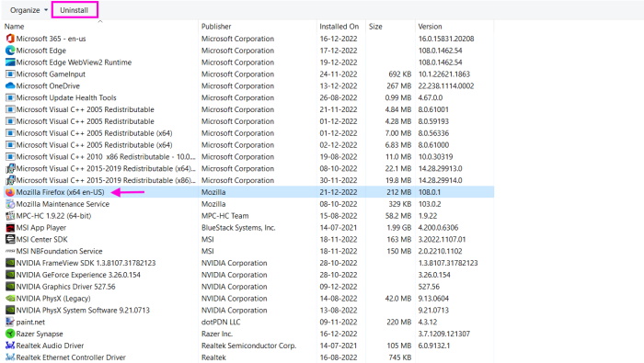Image resolution: width=644 pixels, height=363 pixels.
Task: Select the MSI Center SDK icon
Action: click(x=10, y=239)
